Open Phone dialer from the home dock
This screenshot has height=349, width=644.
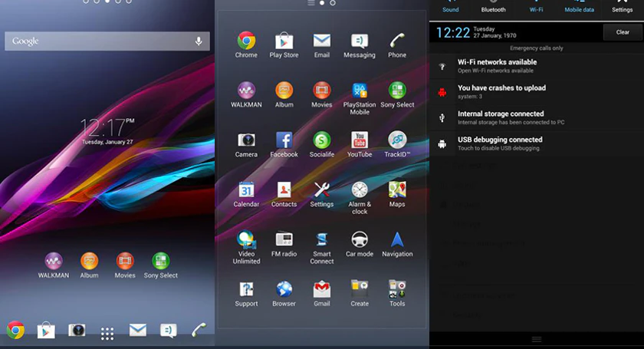click(199, 330)
